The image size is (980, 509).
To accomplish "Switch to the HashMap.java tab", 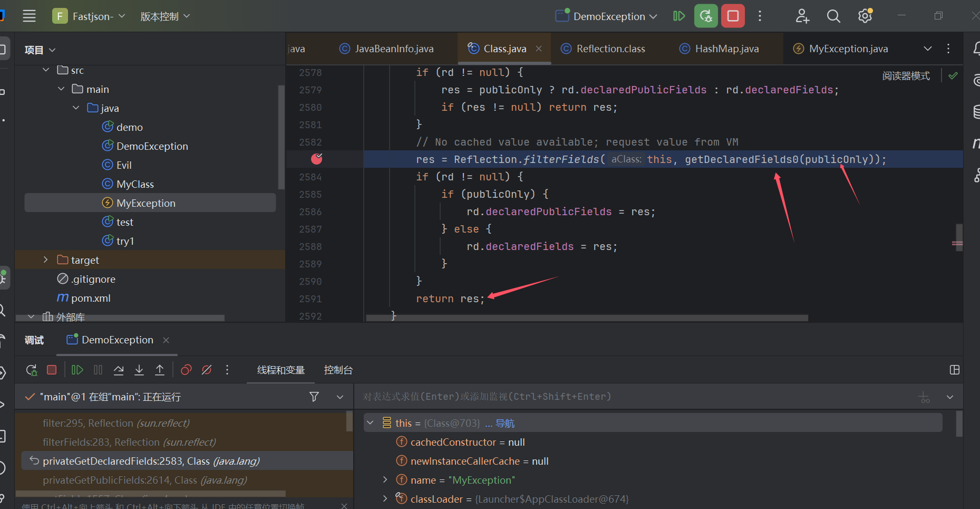I will pos(719,49).
